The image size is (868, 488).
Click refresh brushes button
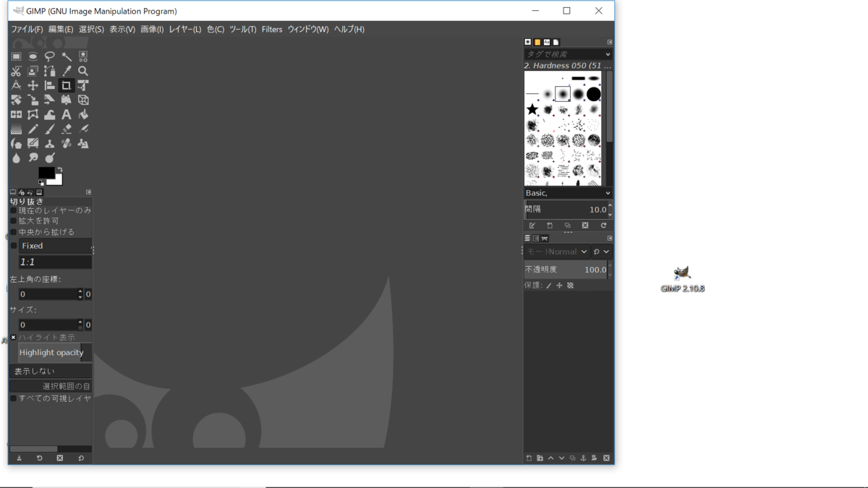(603, 225)
